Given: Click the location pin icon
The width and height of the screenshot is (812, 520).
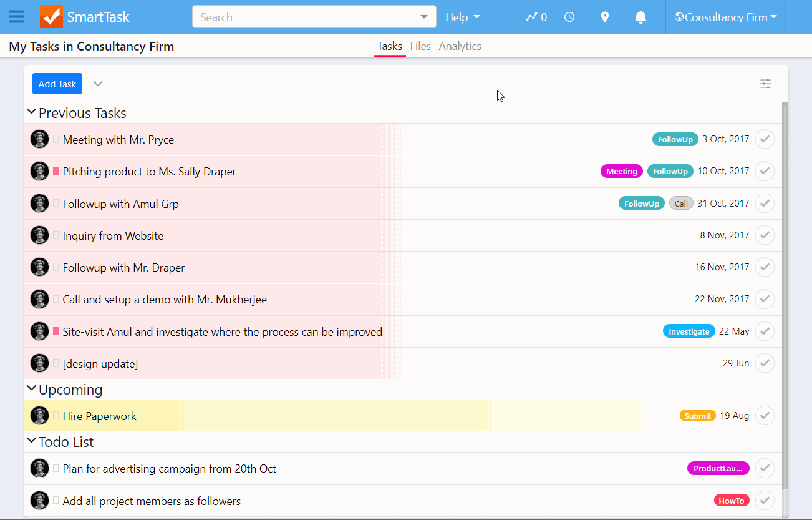Looking at the screenshot, I should click(605, 17).
